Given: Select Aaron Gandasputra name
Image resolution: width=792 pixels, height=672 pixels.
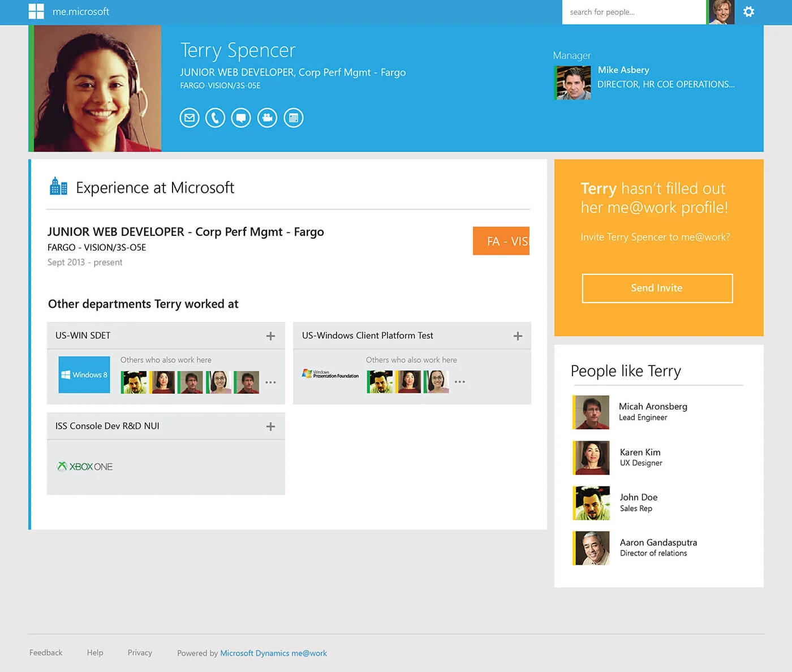Looking at the screenshot, I should (658, 542).
